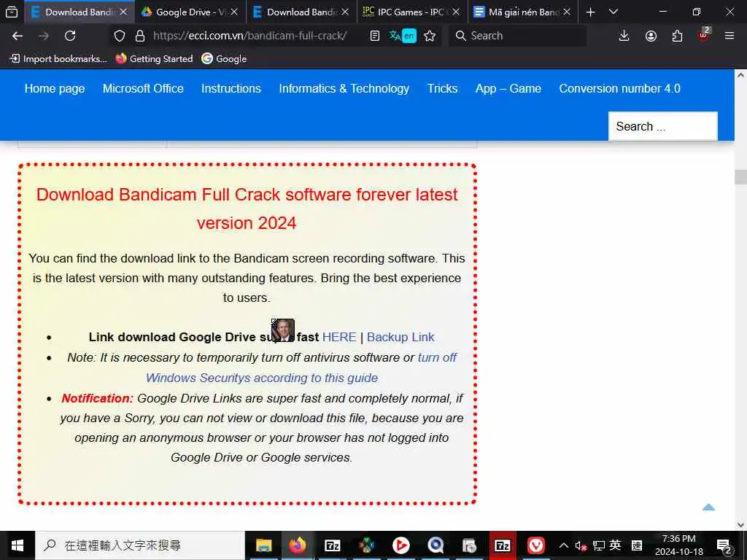Bookmark this page with star
Viewport: 747px width, 560px height.
tap(430, 36)
